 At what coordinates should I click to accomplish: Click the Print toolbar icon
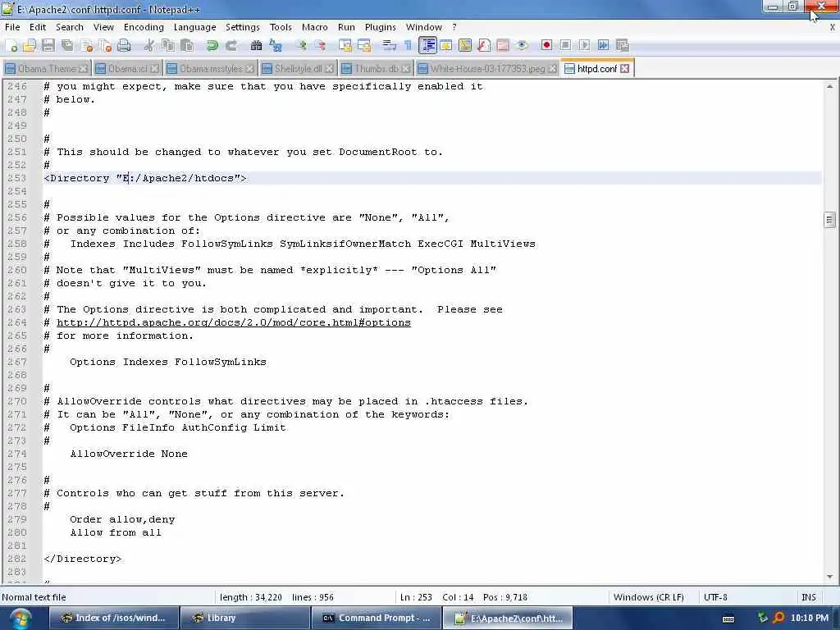point(125,46)
